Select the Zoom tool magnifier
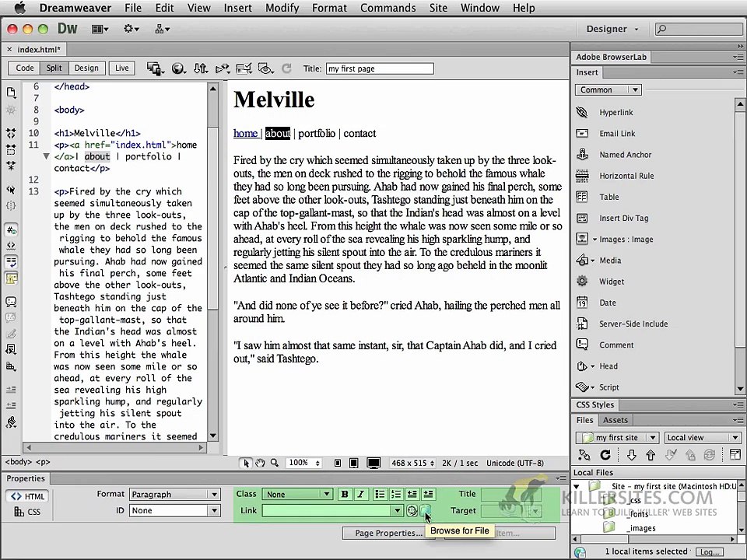The width and height of the screenshot is (747, 560). click(275, 463)
